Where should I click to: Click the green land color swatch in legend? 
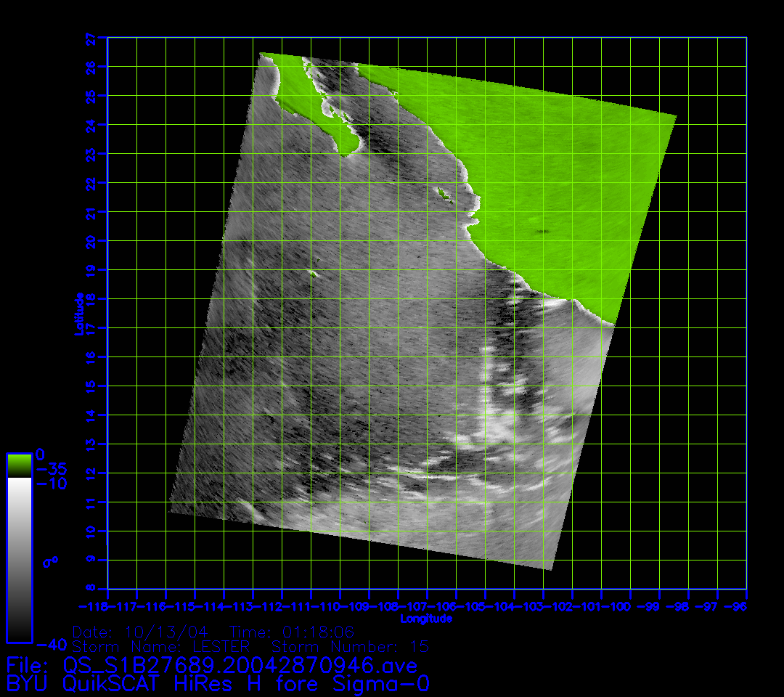pos(19,465)
